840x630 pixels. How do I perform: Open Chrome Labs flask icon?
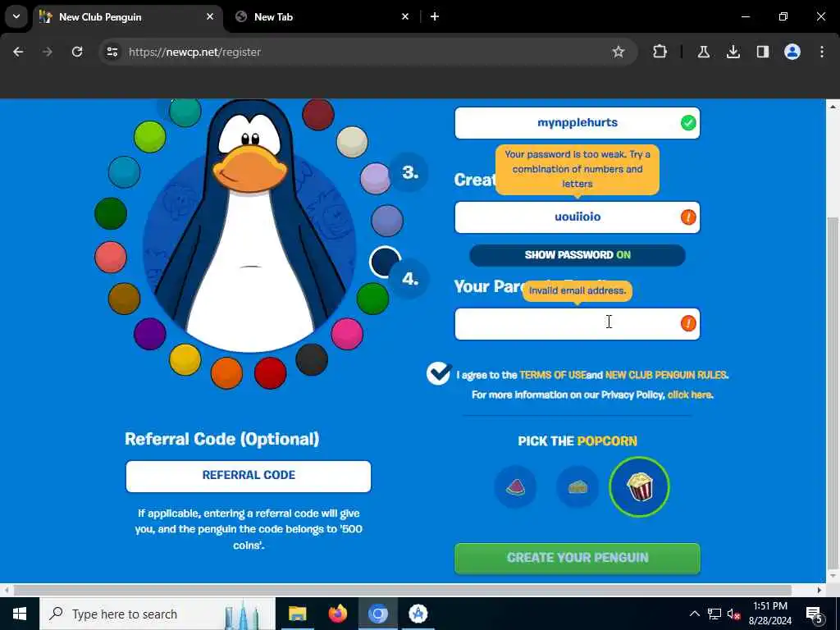pos(703,52)
